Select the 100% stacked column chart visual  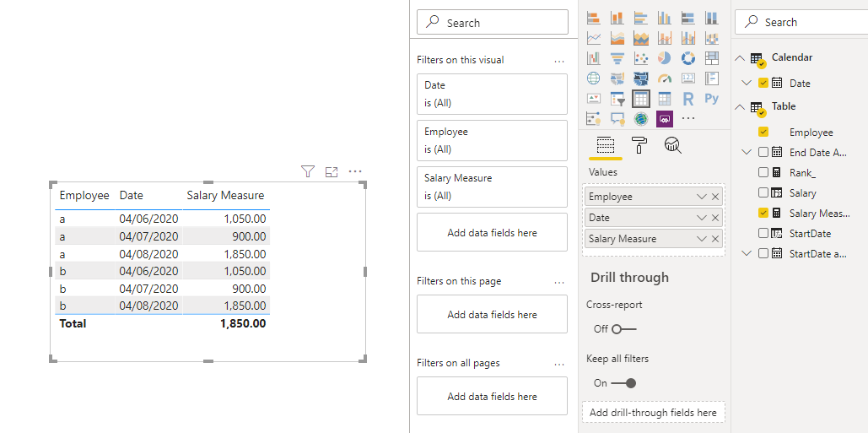click(712, 18)
